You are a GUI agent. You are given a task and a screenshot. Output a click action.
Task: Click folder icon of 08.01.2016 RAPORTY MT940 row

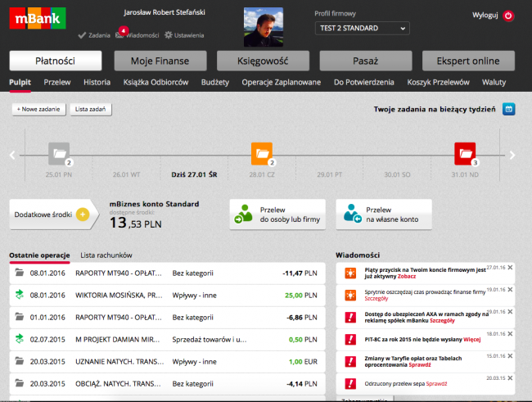click(x=20, y=273)
